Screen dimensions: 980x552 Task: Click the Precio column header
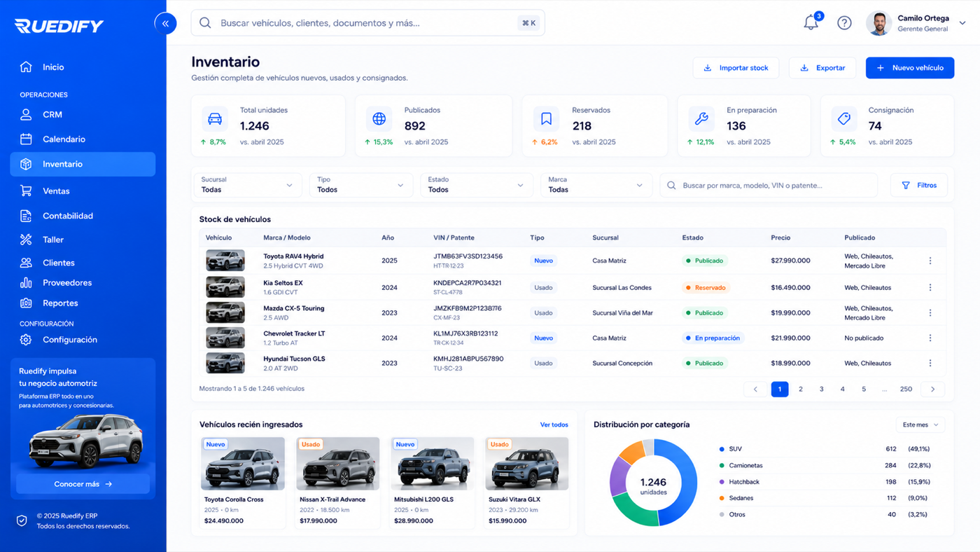(780, 237)
